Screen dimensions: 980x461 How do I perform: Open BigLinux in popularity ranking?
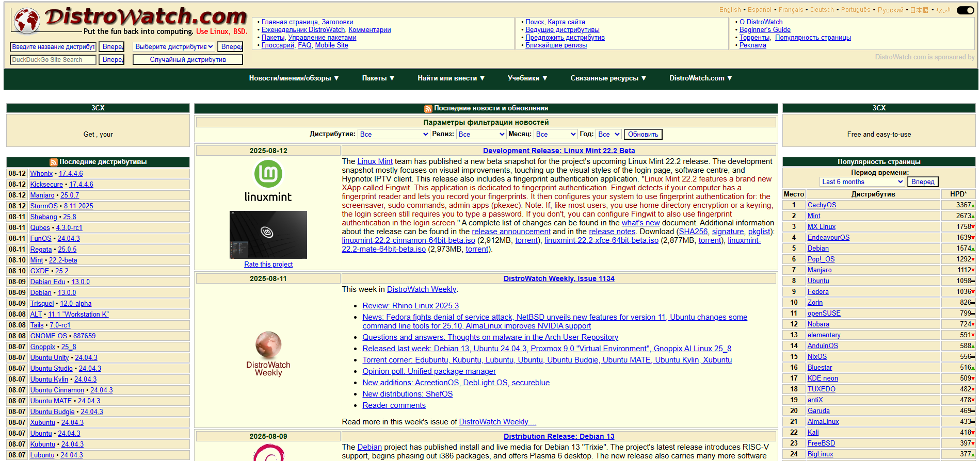(821, 454)
